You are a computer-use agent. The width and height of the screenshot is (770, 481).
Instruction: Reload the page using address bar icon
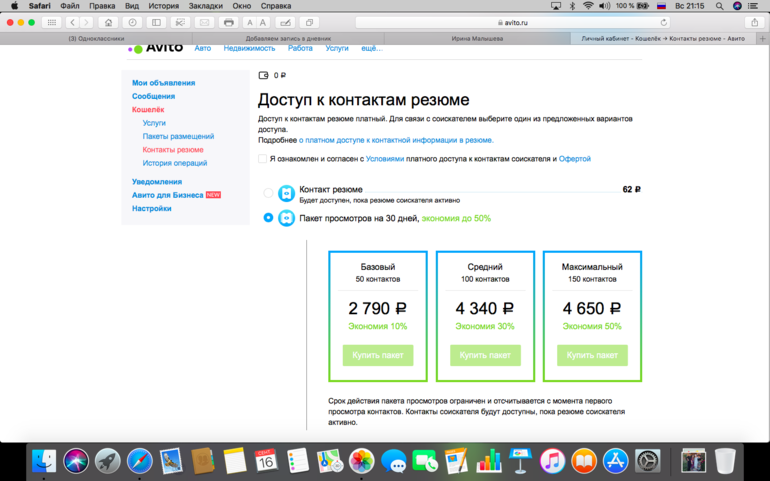pyautogui.click(x=663, y=22)
